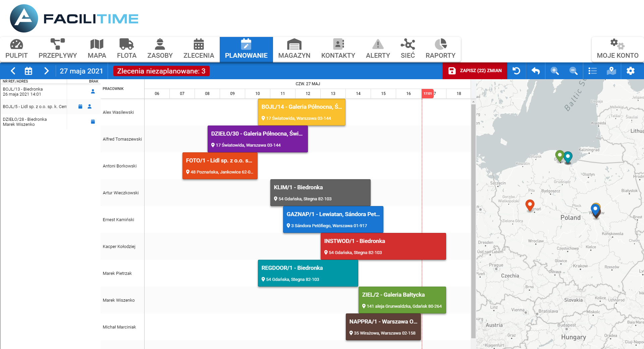This screenshot has width=644, height=349.
Task: Click the orange map pin near Poznań
Action: click(x=530, y=205)
